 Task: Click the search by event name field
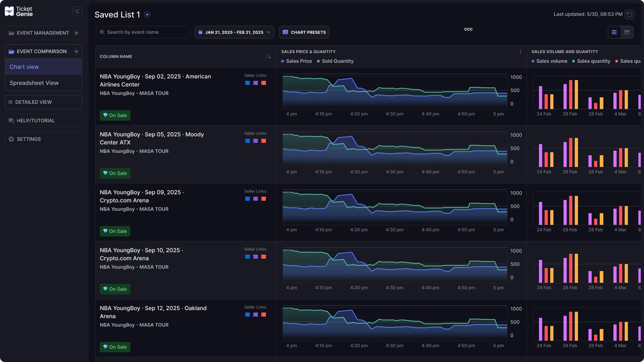coord(142,32)
